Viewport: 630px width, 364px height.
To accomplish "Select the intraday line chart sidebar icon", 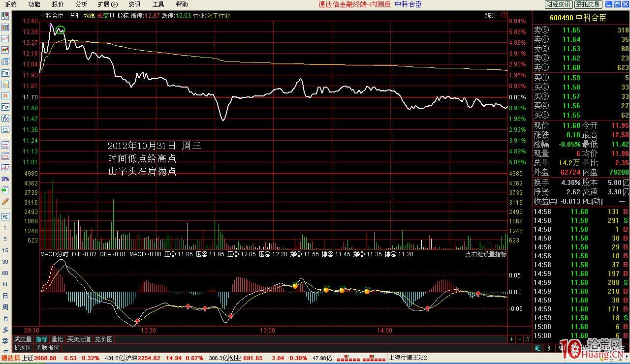I will tap(5, 39).
